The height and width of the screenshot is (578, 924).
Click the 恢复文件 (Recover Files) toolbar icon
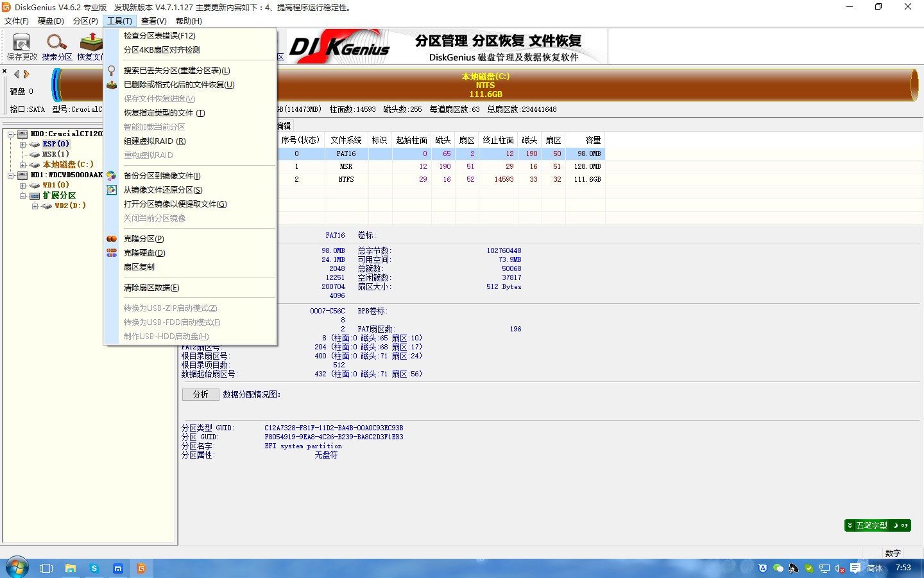tap(90, 44)
